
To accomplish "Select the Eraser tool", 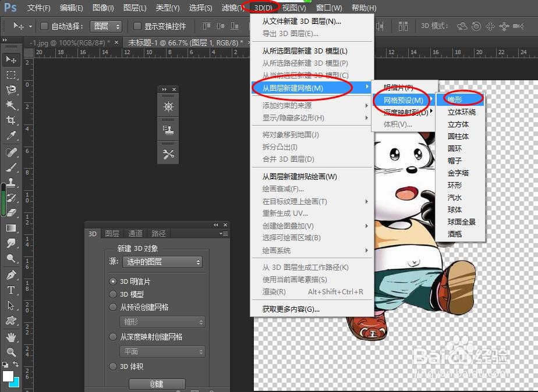I will click(x=11, y=213).
